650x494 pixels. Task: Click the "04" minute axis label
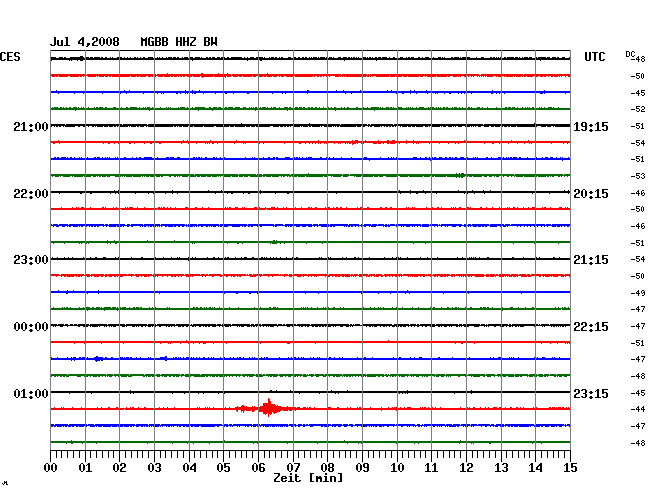point(189,468)
